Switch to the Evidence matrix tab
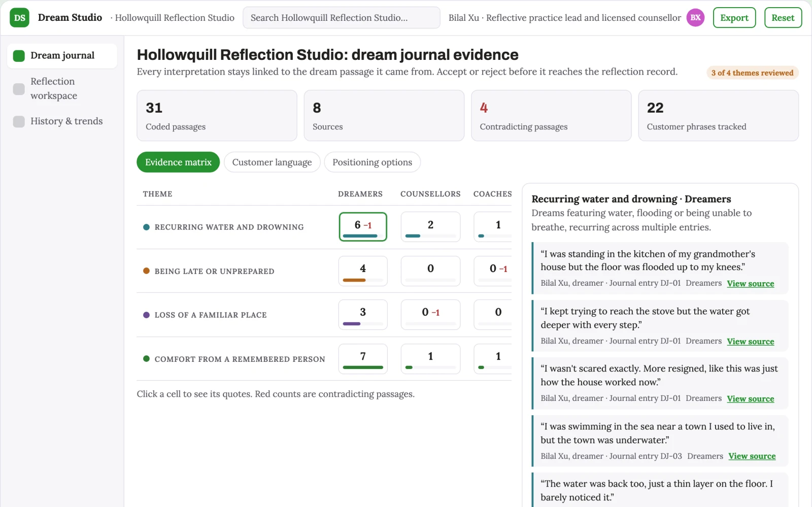812x507 pixels. [178, 162]
